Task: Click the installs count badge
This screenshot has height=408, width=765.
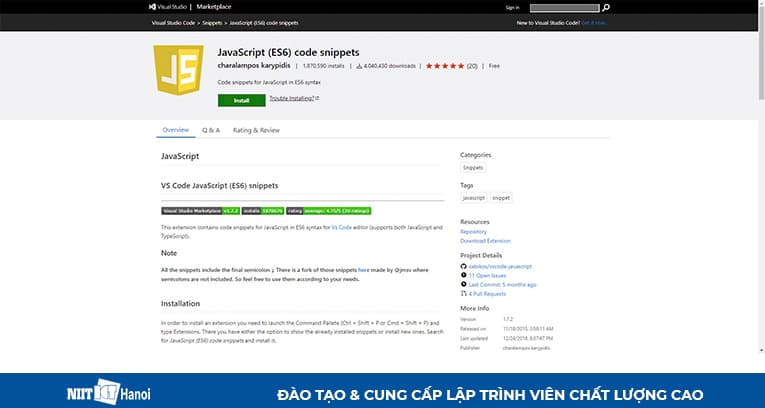Action: coord(262,211)
